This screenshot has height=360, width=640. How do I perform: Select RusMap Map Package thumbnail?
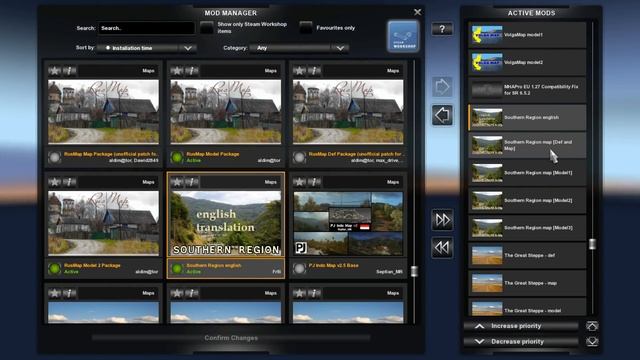[104, 111]
